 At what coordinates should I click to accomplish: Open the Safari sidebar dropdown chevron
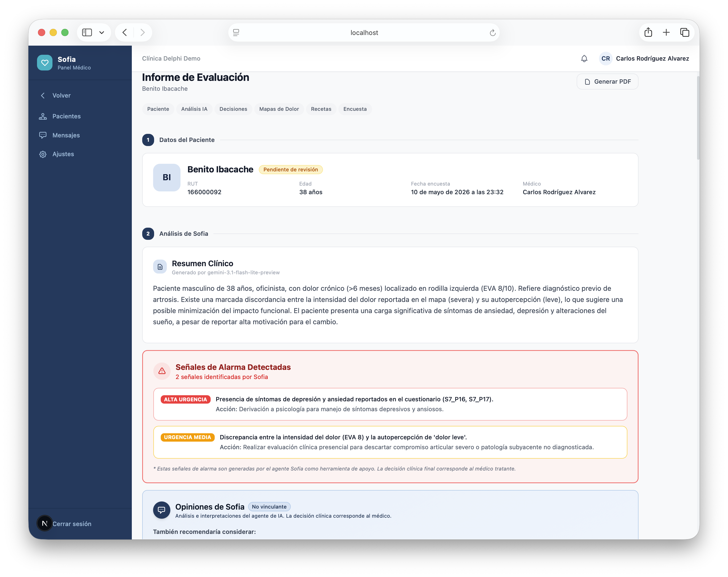click(x=102, y=32)
